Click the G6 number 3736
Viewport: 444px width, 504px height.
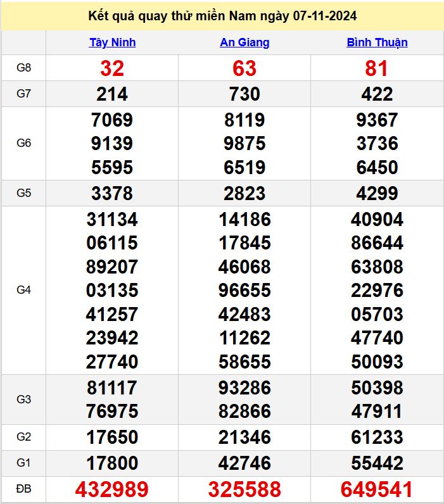click(377, 143)
